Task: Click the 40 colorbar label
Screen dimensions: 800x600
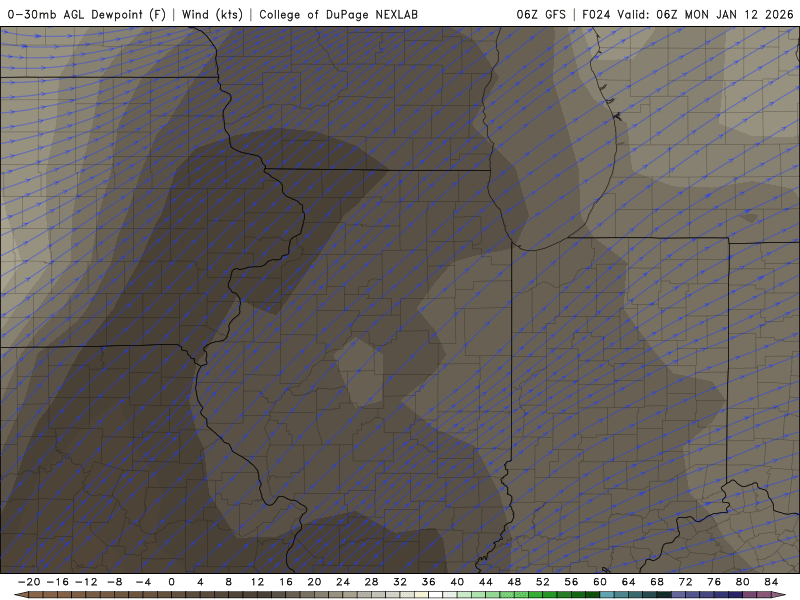Action: (x=457, y=582)
